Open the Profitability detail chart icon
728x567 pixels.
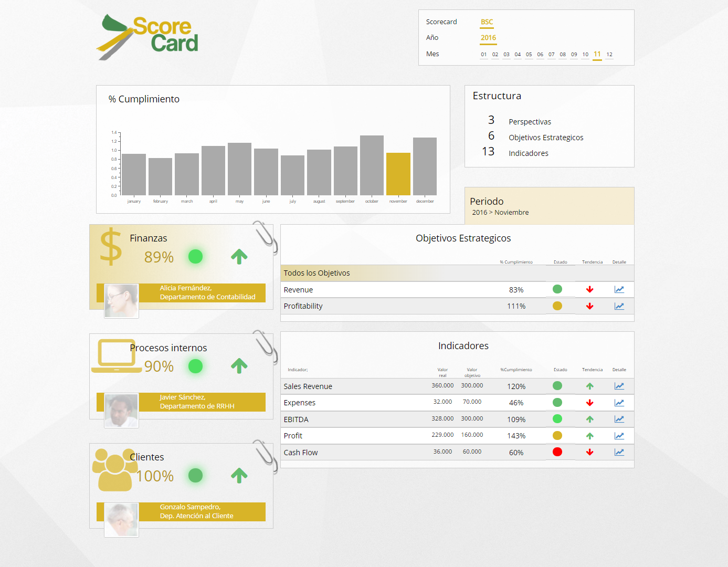(619, 306)
